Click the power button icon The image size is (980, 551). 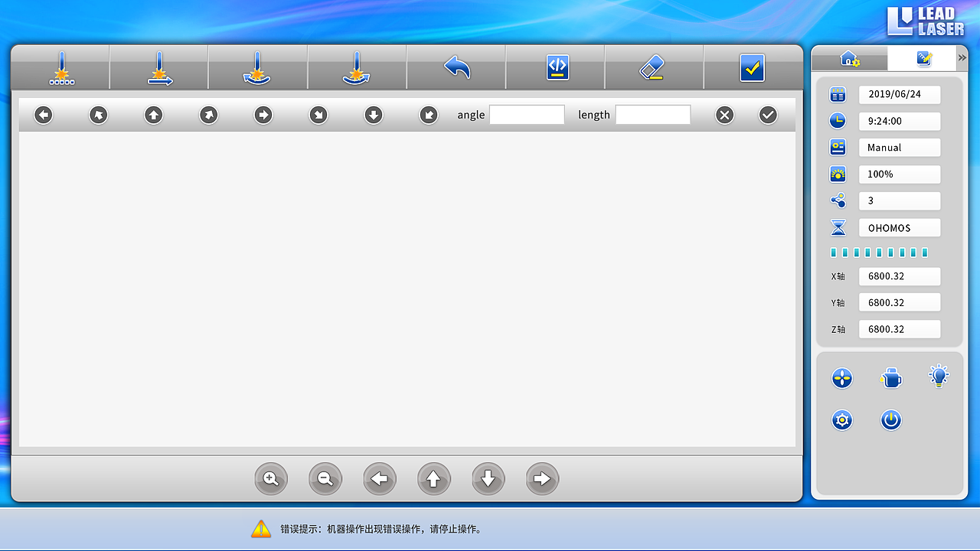pyautogui.click(x=890, y=420)
